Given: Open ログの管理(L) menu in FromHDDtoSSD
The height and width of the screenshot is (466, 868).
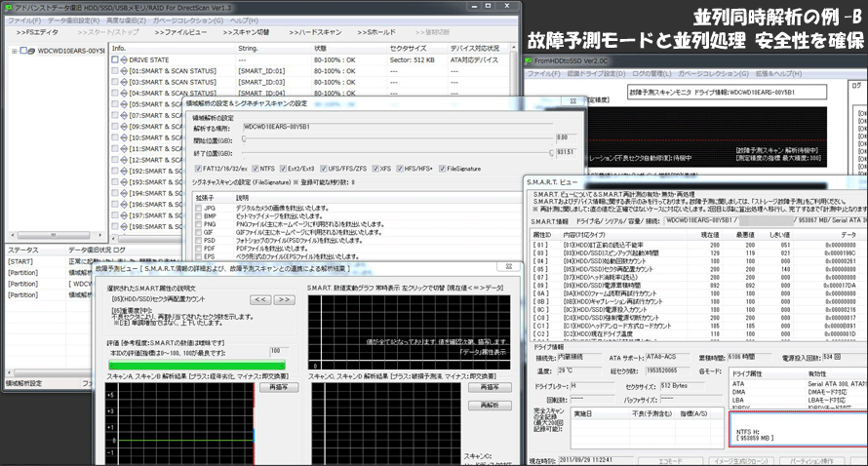Looking at the screenshot, I should (x=652, y=74).
